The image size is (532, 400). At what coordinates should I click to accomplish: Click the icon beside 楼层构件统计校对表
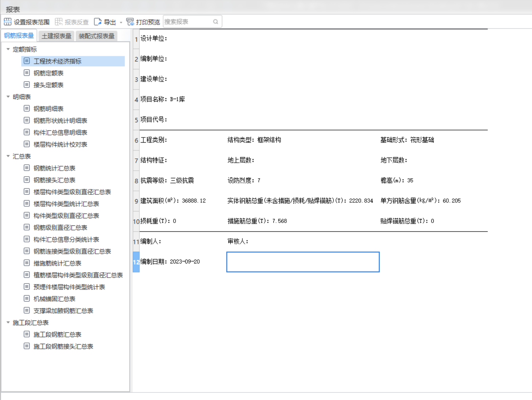tap(27, 144)
